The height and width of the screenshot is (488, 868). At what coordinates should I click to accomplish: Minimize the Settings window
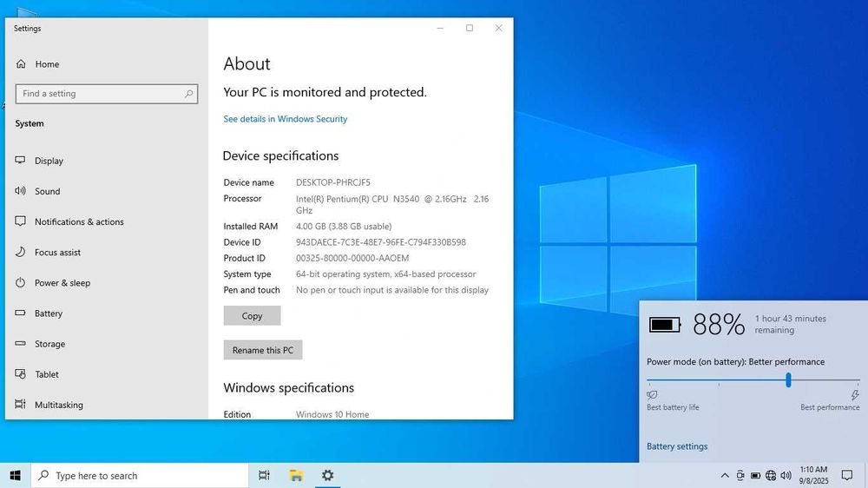tap(440, 28)
